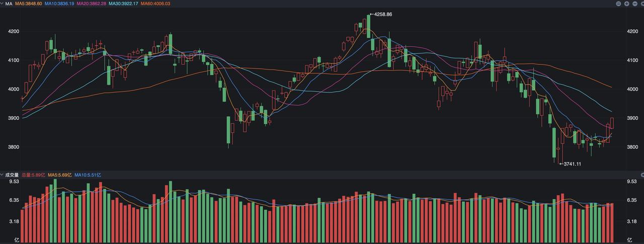This screenshot has width=644, height=244.
Task: Click the volume MA10:5.51亿 label
Action: (x=88, y=175)
